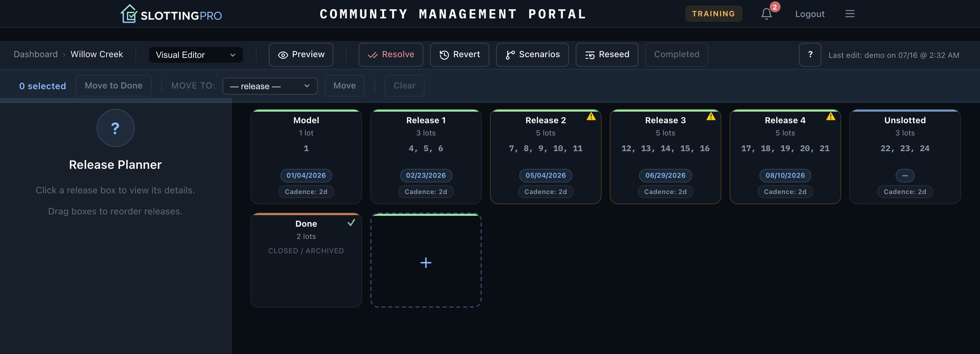Image resolution: width=980 pixels, height=354 pixels.
Task: Click the TRAINING badge
Action: pyautogui.click(x=713, y=14)
